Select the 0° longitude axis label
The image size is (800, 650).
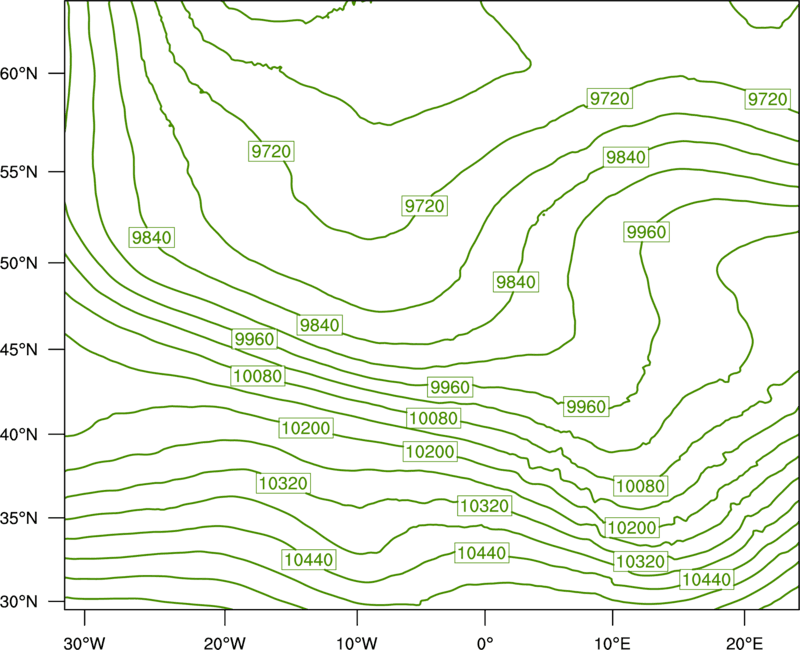click(x=485, y=643)
